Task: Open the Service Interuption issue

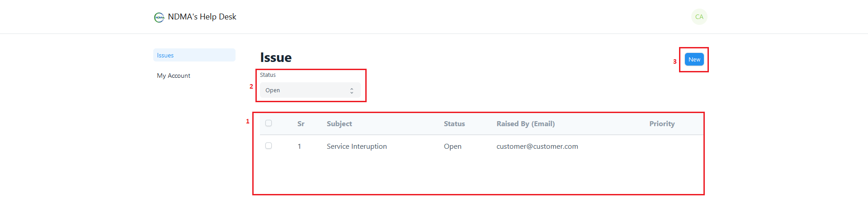Action: tap(357, 147)
